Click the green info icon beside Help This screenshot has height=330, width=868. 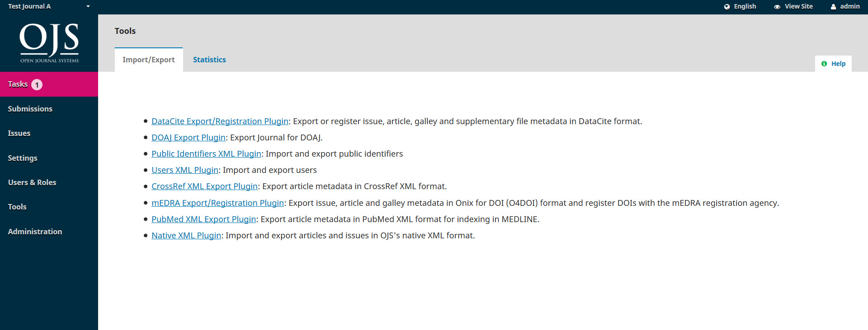click(x=824, y=64)
